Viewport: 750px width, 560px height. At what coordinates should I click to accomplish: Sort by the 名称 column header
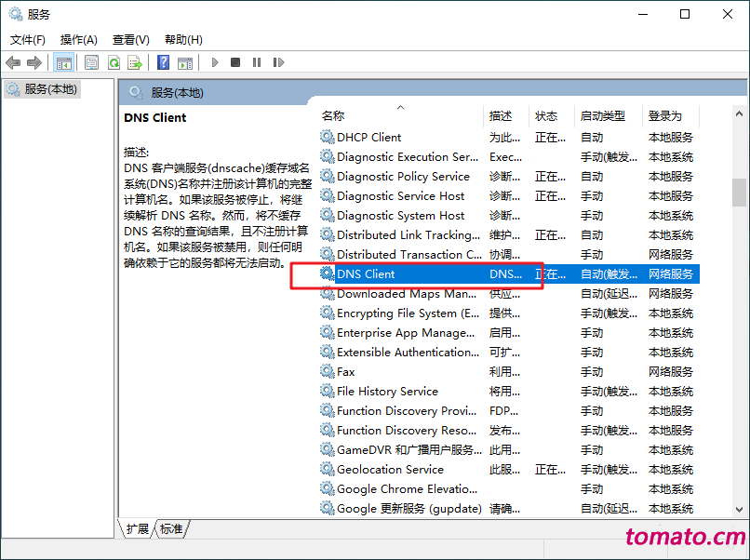click(x=402, y=115)
